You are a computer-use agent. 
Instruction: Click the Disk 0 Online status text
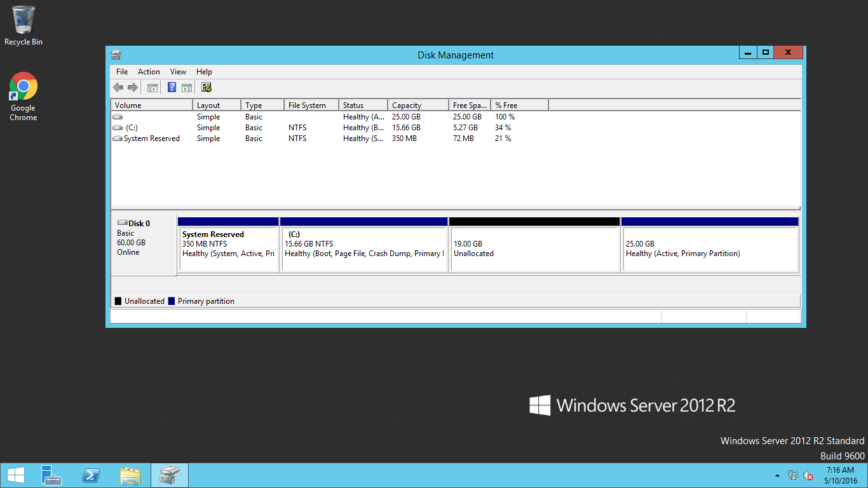128,252
